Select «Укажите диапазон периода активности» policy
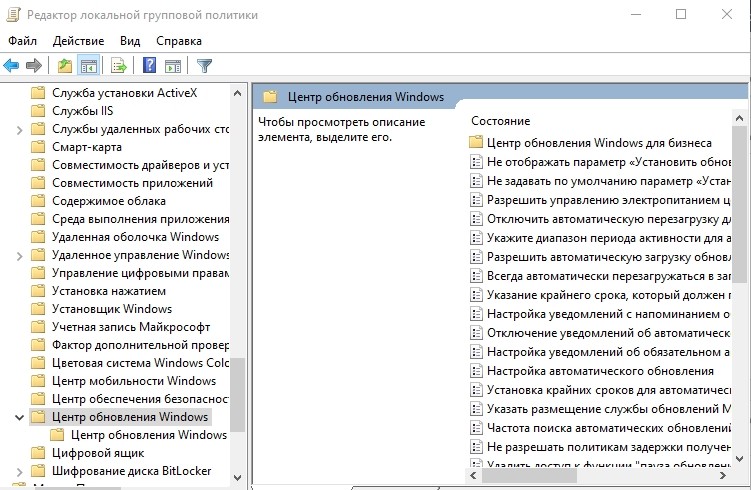Viewport: 751px width, 490px height. (609, 238)
